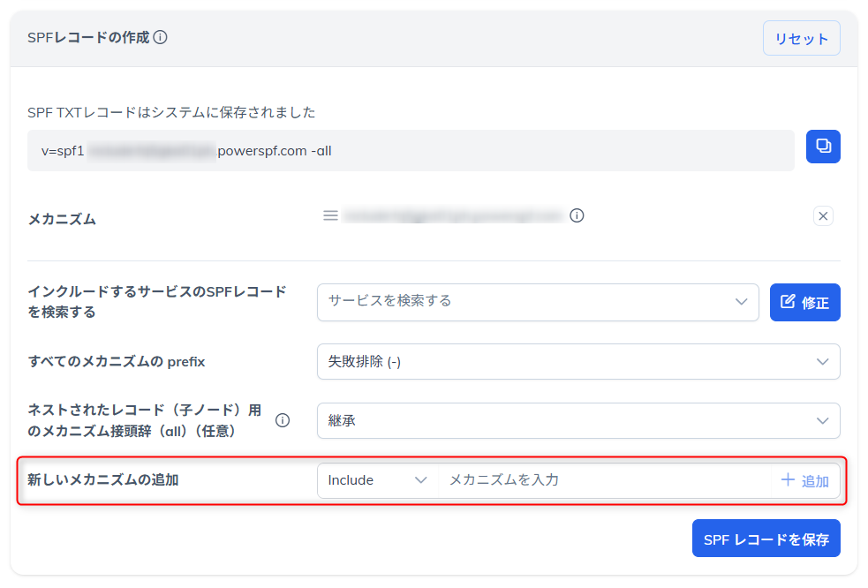Viewport: 868px width, 588px height.
Task: Click the info icon for nested record prefix option
Action: [x=283, y=420]
